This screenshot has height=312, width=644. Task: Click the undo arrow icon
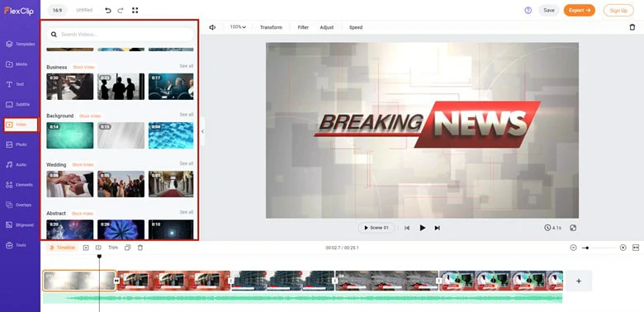(108, 10)
